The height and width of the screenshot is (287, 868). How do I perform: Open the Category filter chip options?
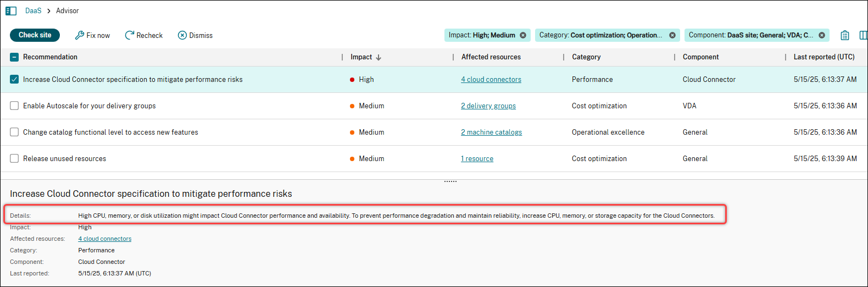coord(600,35)
